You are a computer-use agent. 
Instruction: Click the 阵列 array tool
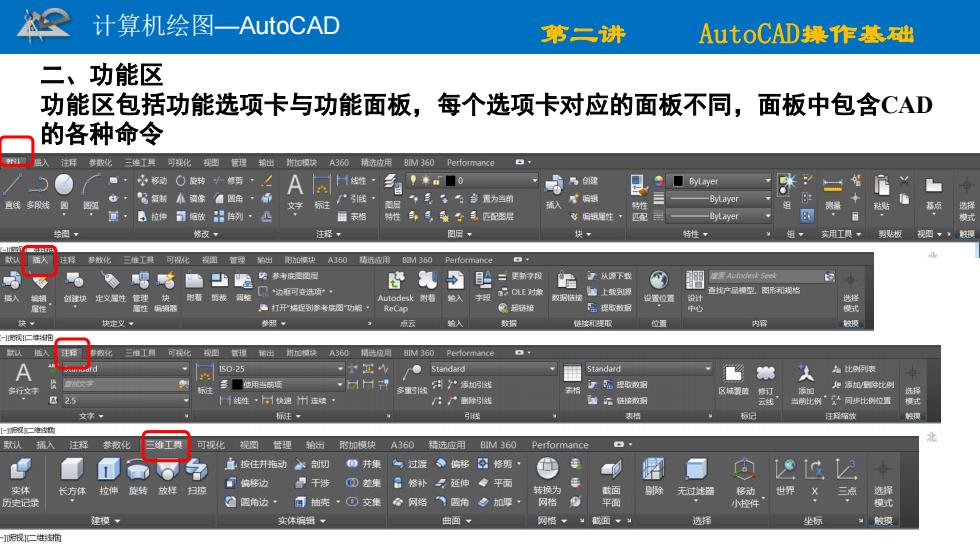(x=228, y=216)
